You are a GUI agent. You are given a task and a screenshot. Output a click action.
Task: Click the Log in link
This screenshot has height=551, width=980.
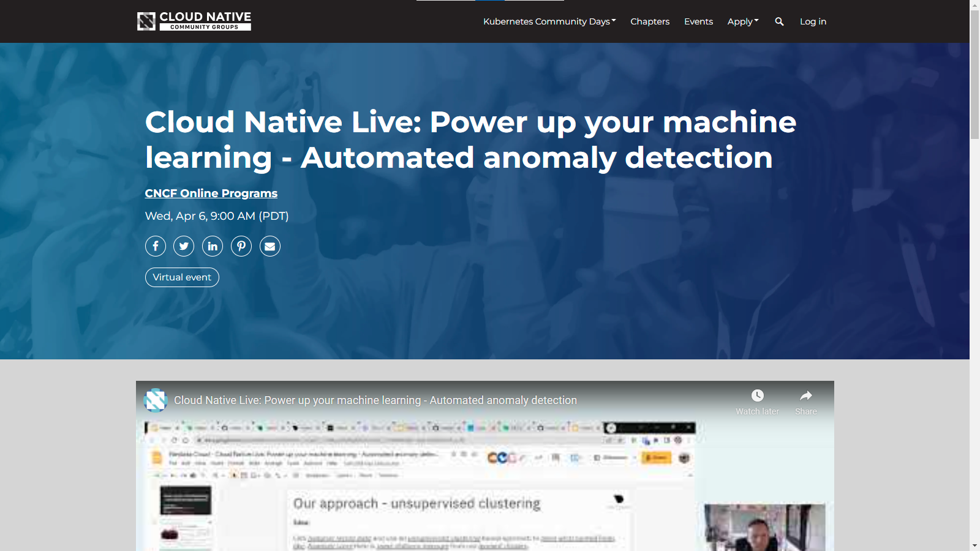point(813,21)
